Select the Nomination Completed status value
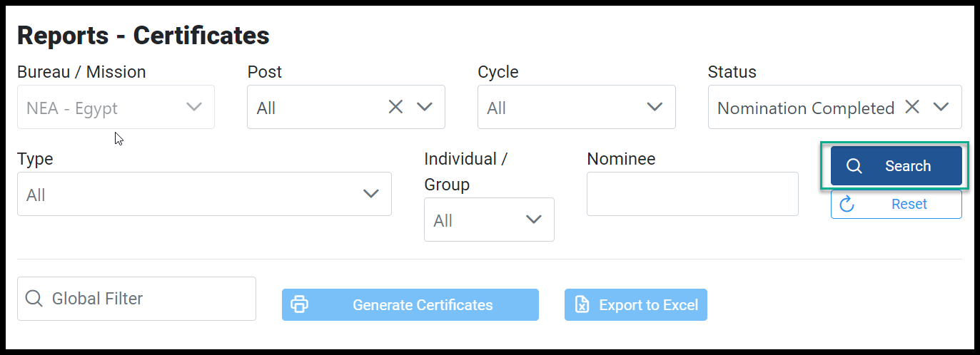This screenshot has height=355, width=980. 806,108
